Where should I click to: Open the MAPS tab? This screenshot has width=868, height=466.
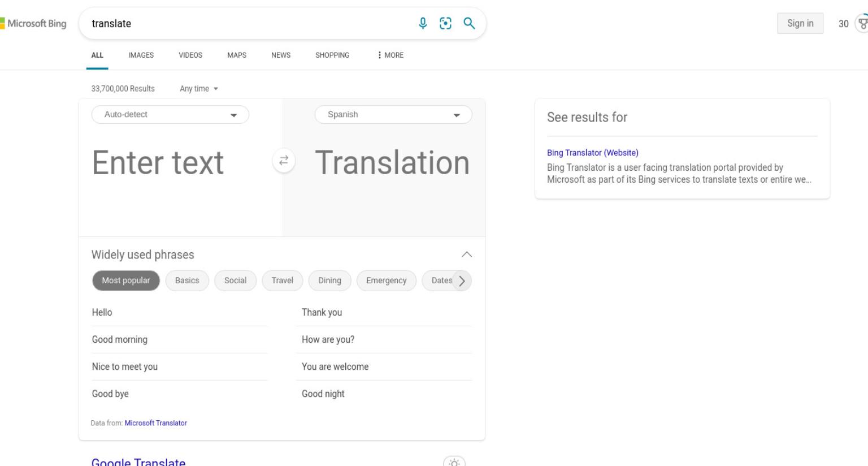(x=237, y=55)
